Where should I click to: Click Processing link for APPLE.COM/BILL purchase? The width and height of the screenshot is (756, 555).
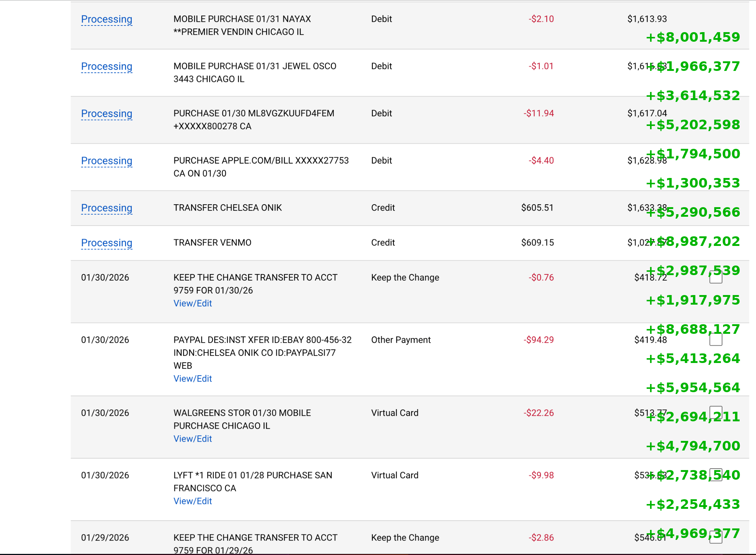tap(107, 161)
